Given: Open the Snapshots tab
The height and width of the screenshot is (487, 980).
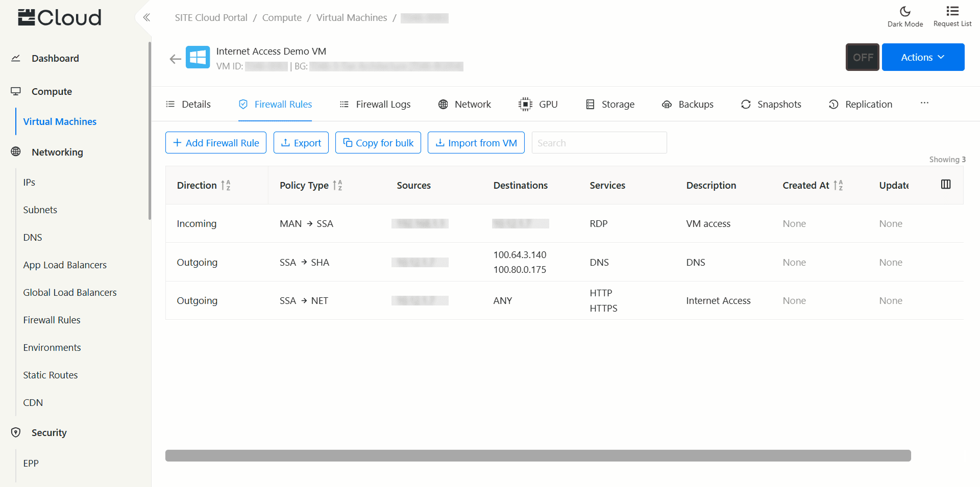Looking at the screenshot, I should coord(771,105).
